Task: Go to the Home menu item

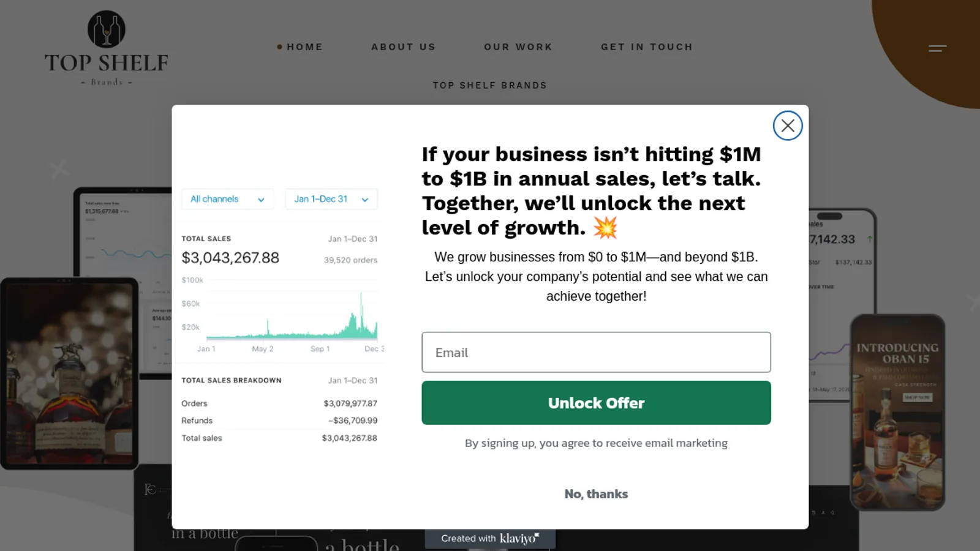Action: (304, 47)
